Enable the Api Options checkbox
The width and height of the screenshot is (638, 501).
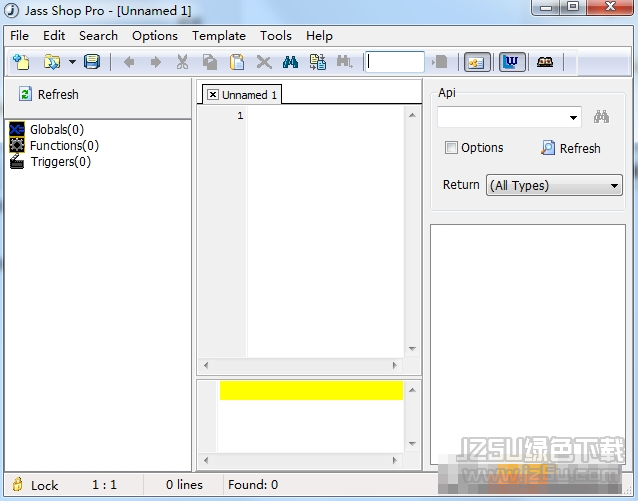pyautogui.click(x=451, y=147)
